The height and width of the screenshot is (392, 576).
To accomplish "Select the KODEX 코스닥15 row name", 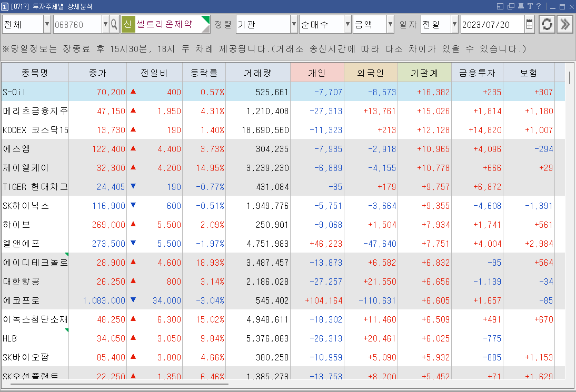I will (35, 130).
